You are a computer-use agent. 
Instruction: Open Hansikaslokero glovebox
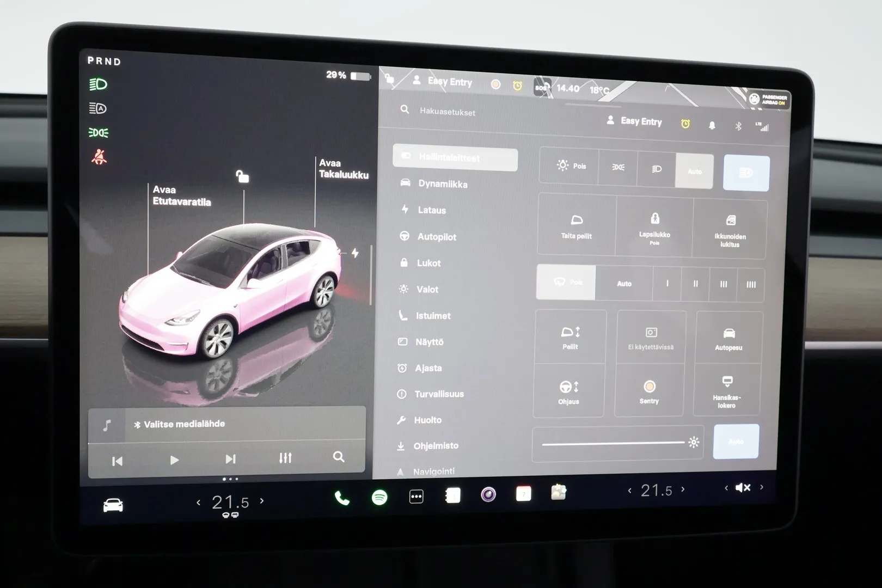(x=727, y=391)
